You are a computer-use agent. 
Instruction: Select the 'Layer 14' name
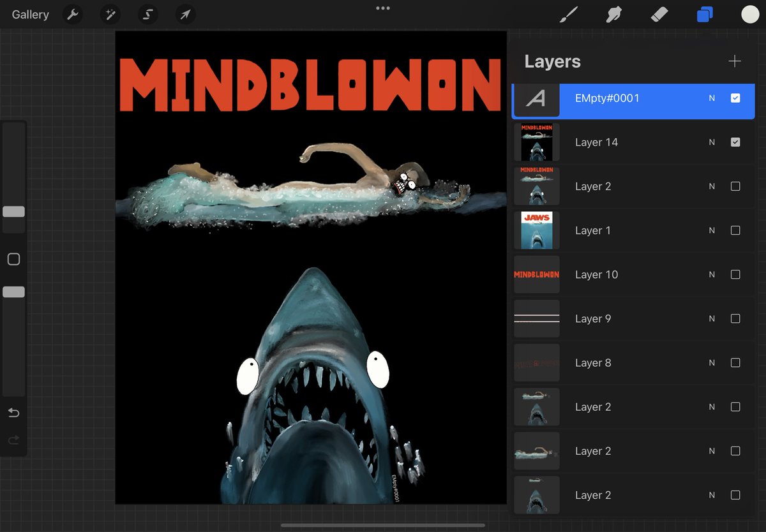(x=596, y=142)
